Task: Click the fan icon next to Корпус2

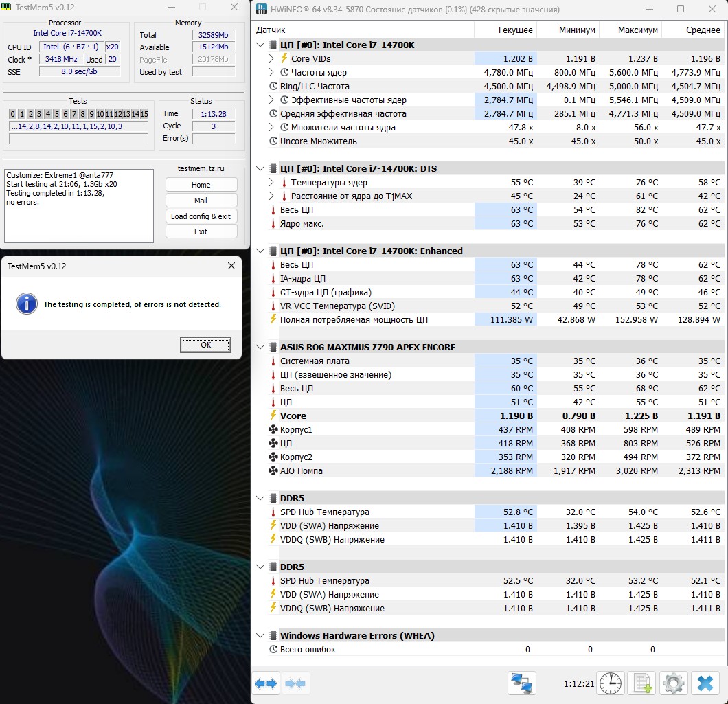Action: 273,457
